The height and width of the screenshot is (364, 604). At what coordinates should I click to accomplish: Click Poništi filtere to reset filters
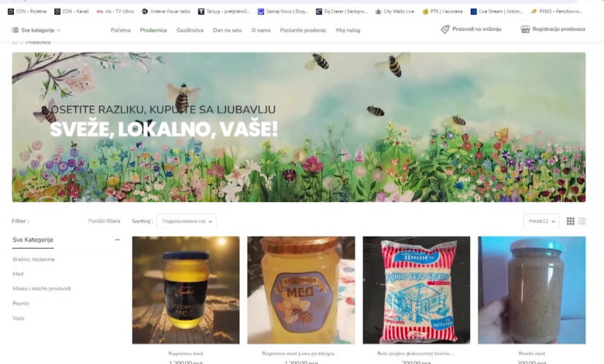(x=104, y=221)
